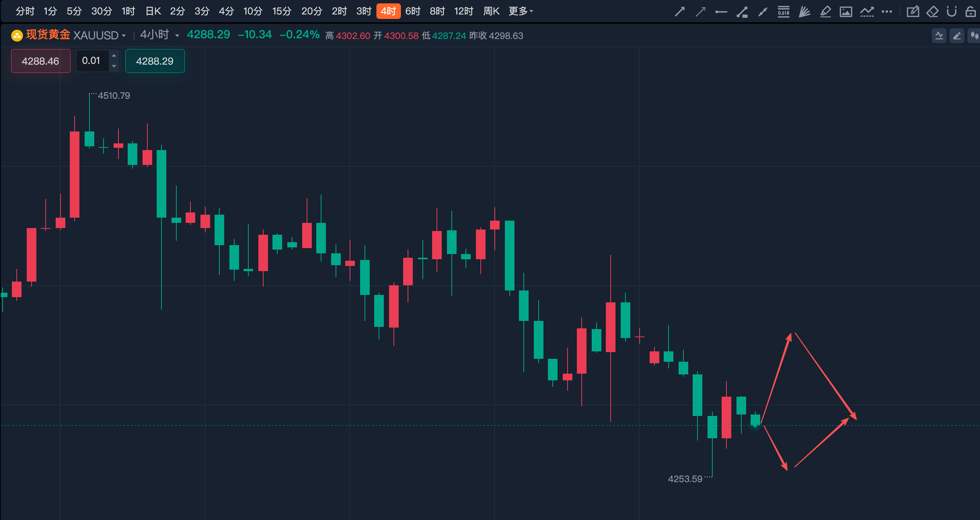Open the XAUUSD symbol dropdown
The height and width of the screenshot is (520, 980).
(x=99, y=35)
